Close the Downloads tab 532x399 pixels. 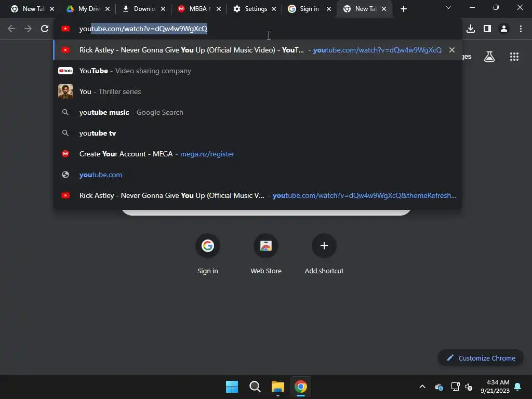click(x=163, y=9)
